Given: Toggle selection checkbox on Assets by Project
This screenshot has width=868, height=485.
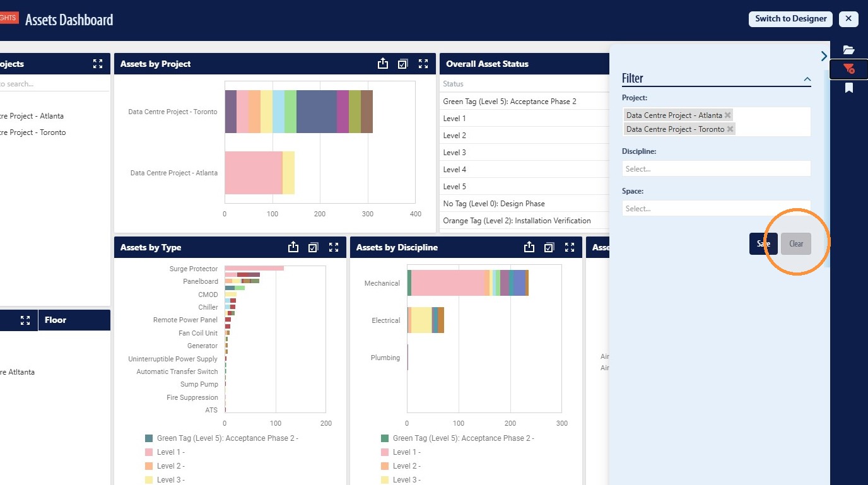Looking at the screenshot, I should click(x=403, y=64).
